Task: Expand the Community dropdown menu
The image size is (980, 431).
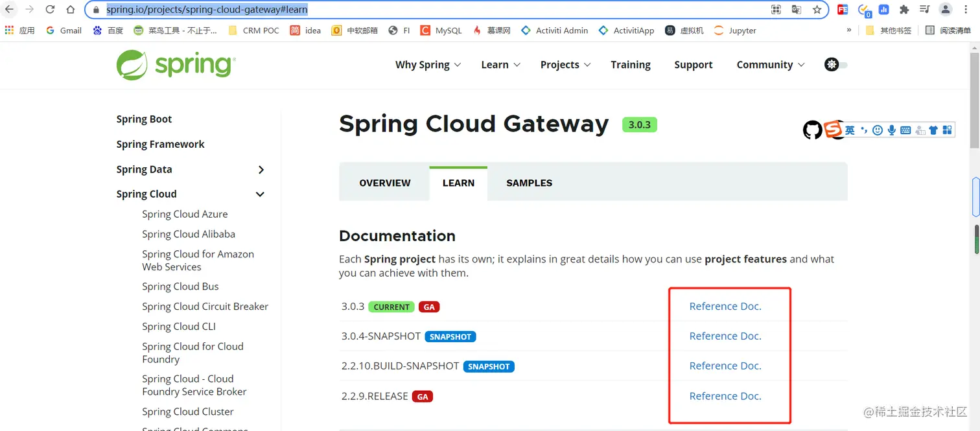Action: pyautogui.click(x=771, y=65)
